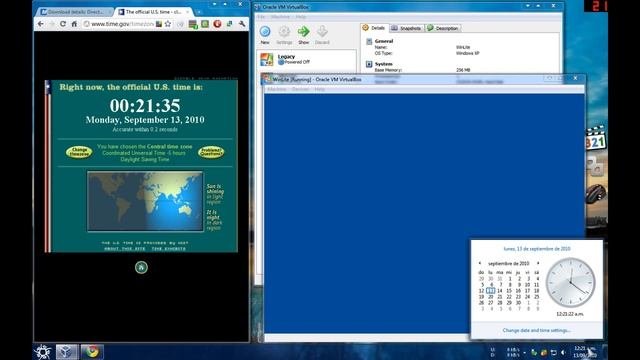The width and height of the screenshot is (640, 360).
Task: Open the Devices menu in WinLite VM window
Action: [300, 89]
